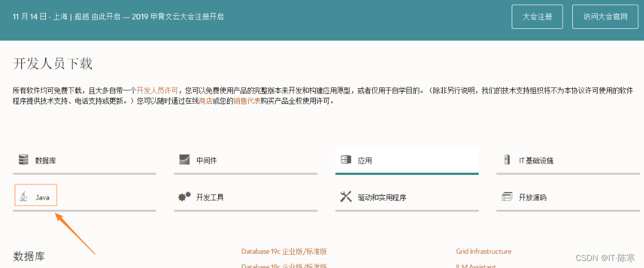Screen dimensions: 644x268
Task: Open the 开放源码 category tab
Action: (568, 197)
